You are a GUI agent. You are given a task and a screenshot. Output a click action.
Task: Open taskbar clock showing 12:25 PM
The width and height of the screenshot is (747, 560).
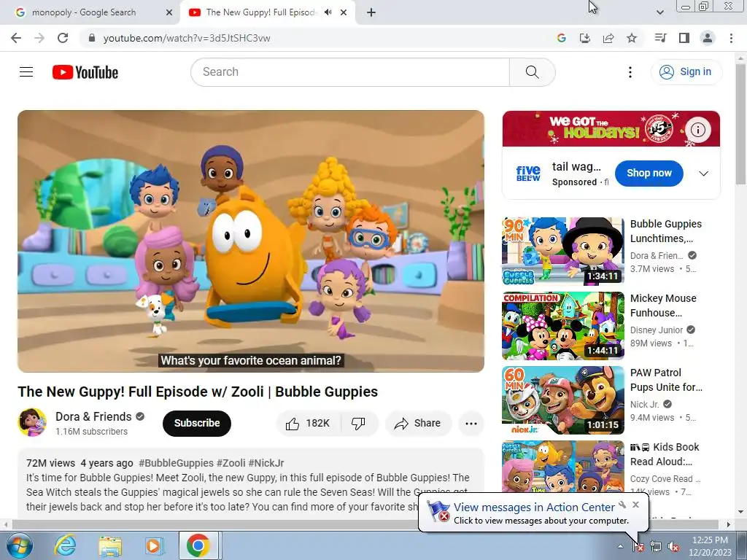[x=710, y=546]
